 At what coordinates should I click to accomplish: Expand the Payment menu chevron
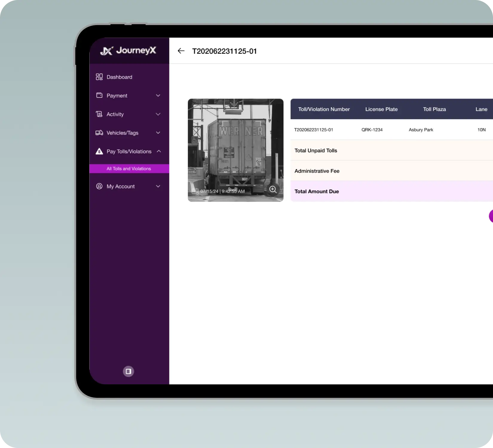[158, 96]
